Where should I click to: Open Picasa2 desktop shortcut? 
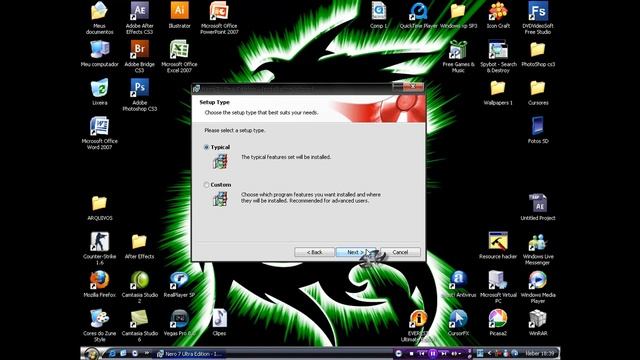(498, 322)
